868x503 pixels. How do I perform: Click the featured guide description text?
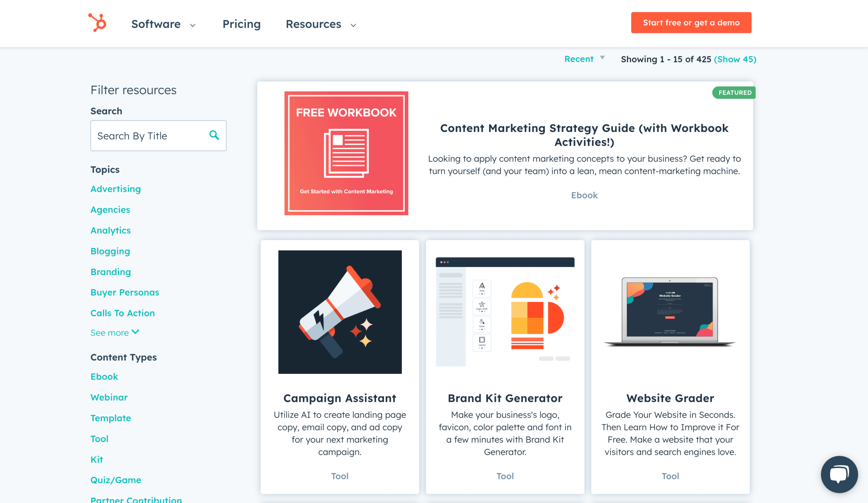584,165
